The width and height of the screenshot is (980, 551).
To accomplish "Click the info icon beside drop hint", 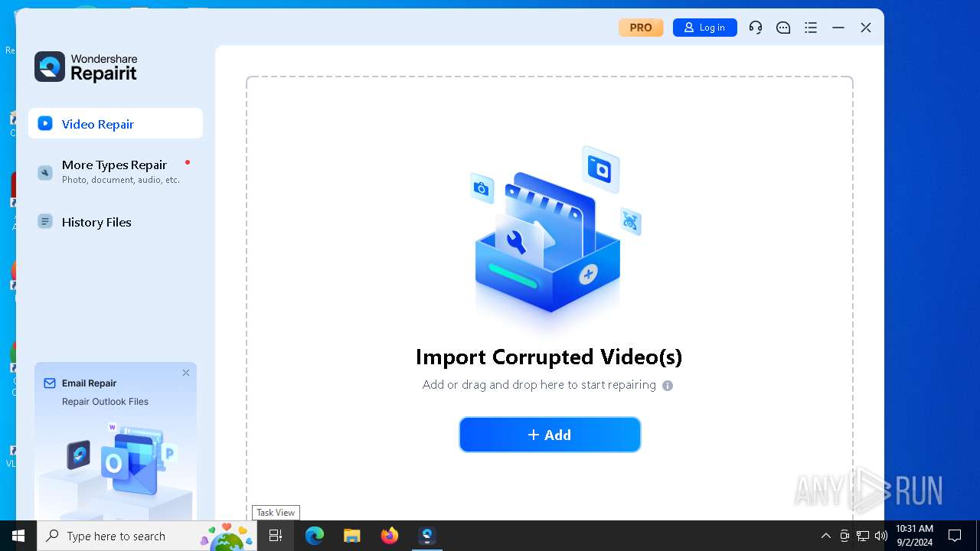I will [x=668, y=386].
